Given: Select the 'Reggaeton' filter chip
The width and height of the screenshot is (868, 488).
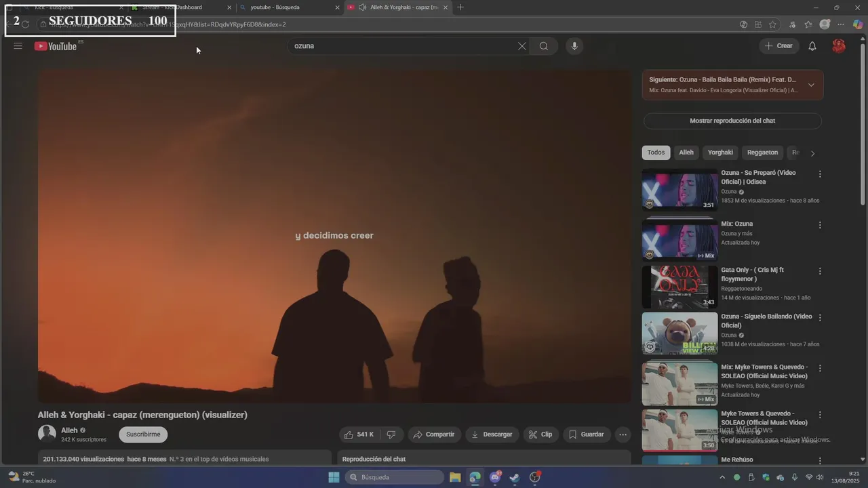Looking at the screenshot, I should tap(762, 152).
